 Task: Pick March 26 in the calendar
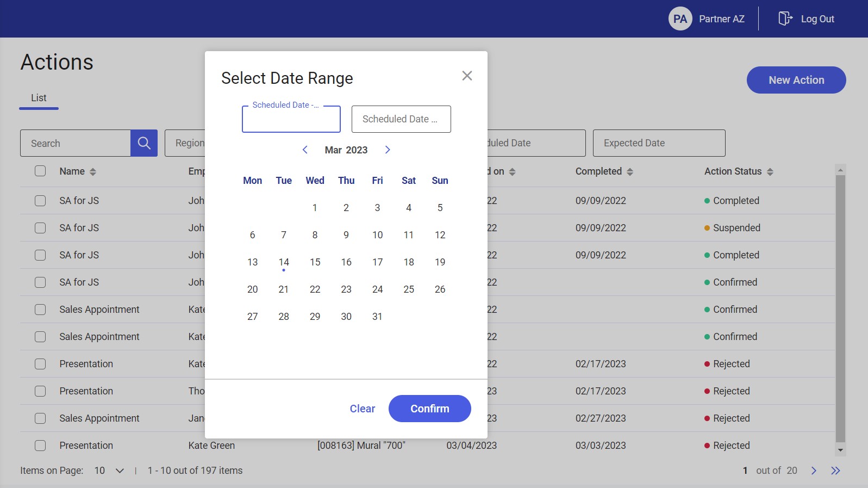(440, 289)
